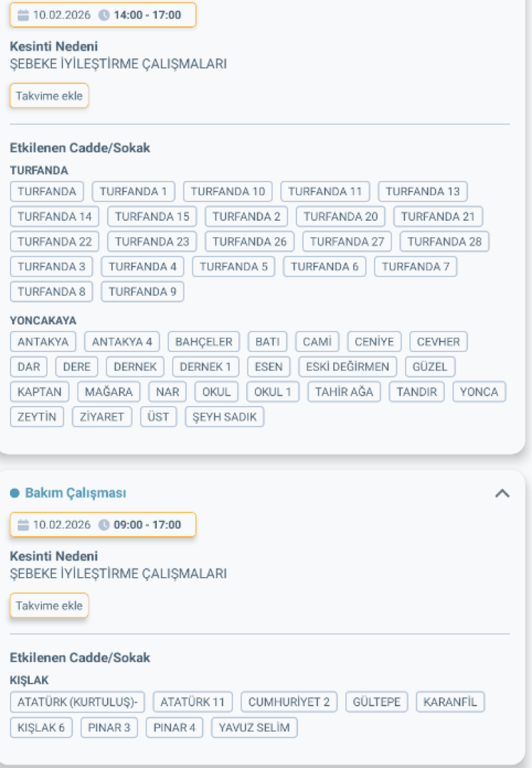Click calendar icon beside 09:00 - 17:00 date
The width and height of the screenshot is (532, 768).
click(x=23, y=525)
